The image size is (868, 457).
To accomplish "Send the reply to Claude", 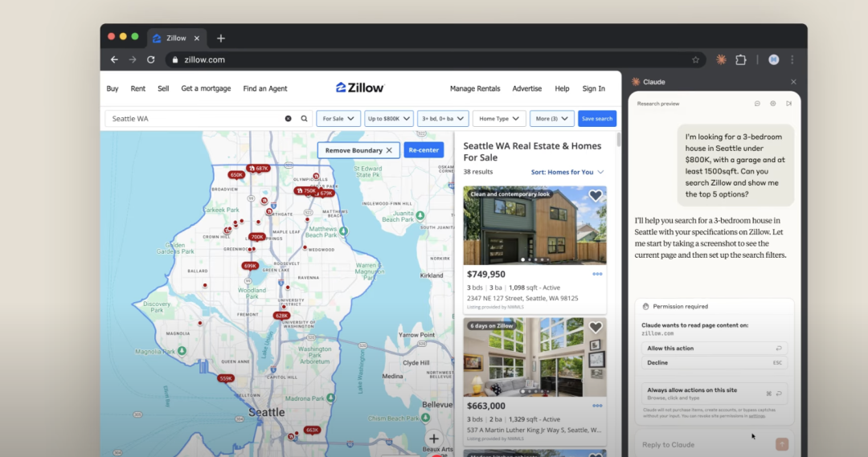I will point(782,444).
